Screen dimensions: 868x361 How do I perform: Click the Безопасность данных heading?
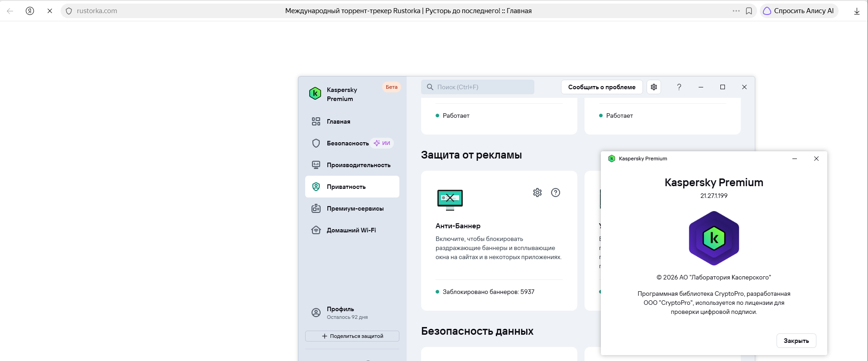click(x=477, y=331)
